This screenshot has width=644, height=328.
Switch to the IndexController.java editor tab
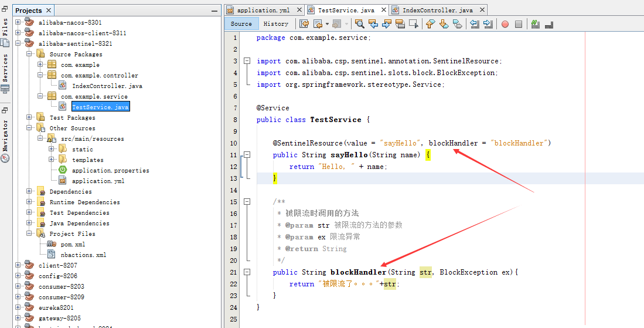(438, 11)
